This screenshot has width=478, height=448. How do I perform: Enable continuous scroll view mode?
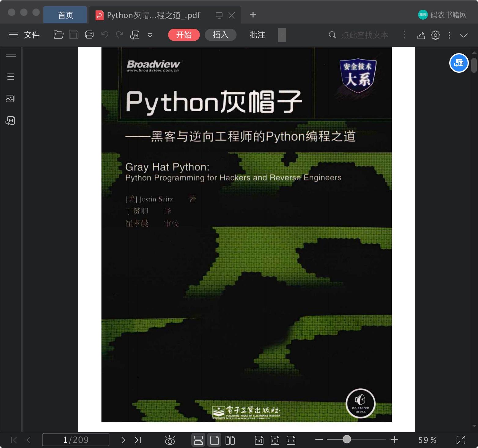[199, 440]
